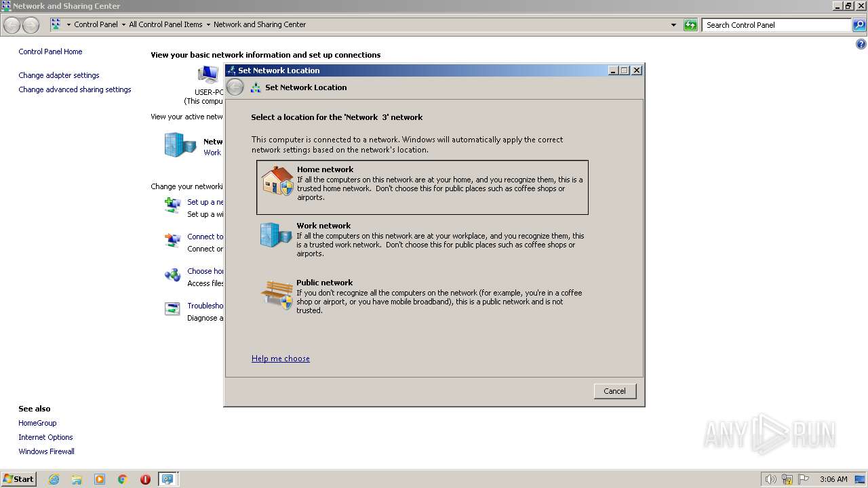868x488 pixels.
Task: Click the All Control Panel Items breadcrumb
Action: click(x=165, y=24)
